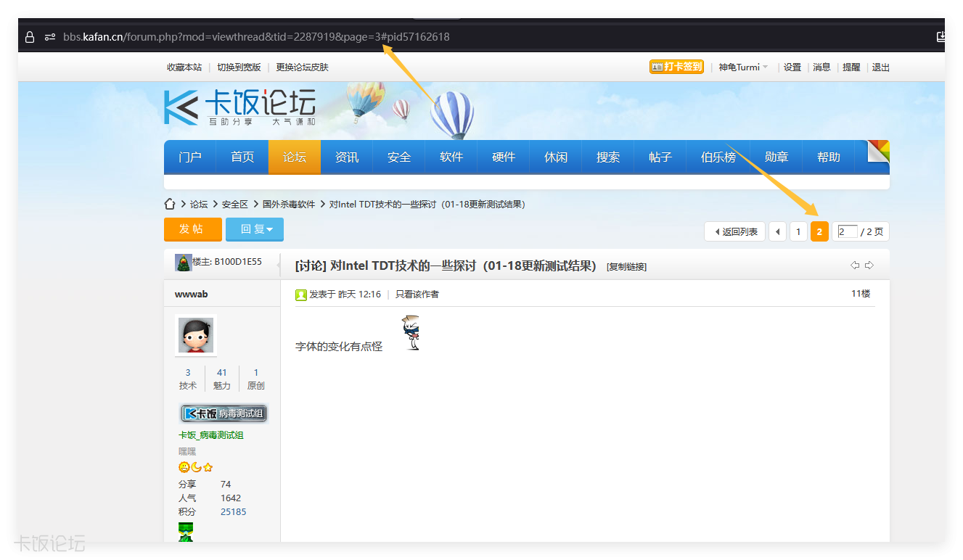The height and width of the screenshot is (560, 963).
Task: Go to previous thread via left arrow near title
Action: 854,265
